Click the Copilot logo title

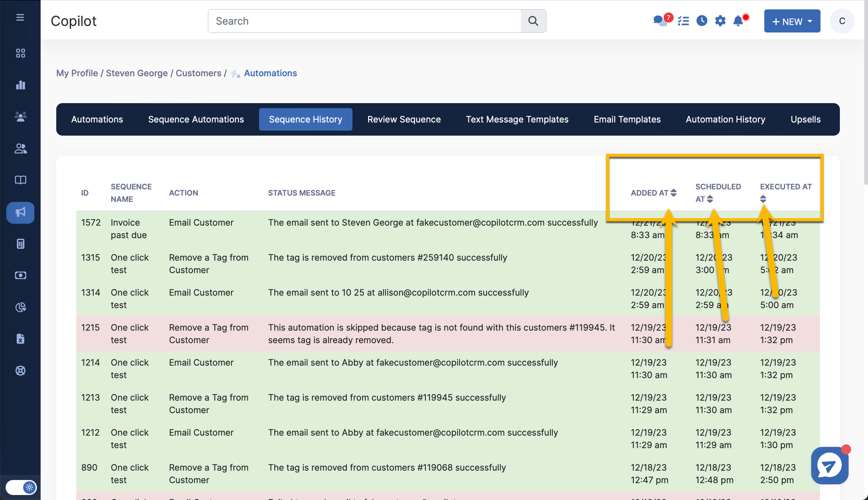tap(73, 21)
